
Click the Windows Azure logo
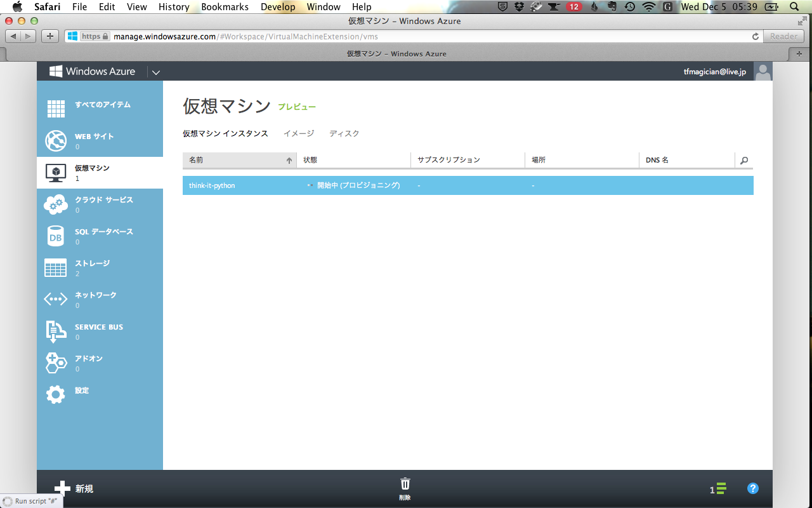pos(93,72)
